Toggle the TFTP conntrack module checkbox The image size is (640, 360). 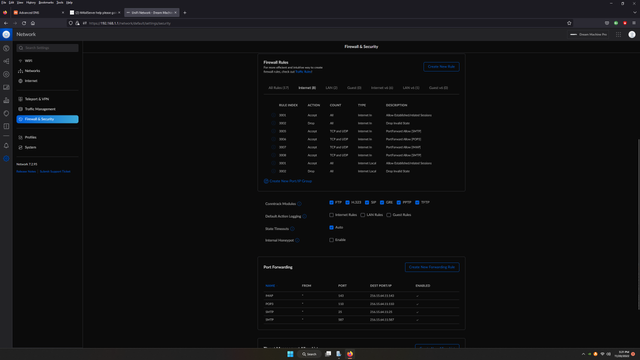point(417,202)
